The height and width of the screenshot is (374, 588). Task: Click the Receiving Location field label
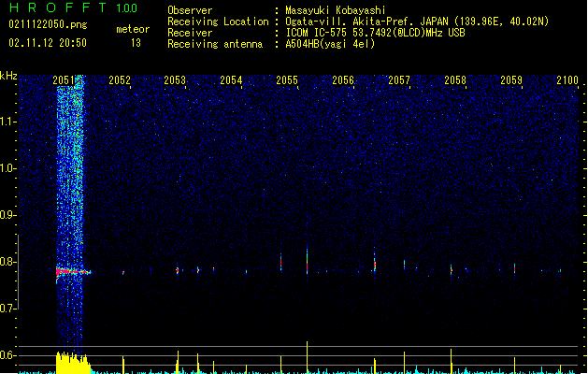[218, 22]
